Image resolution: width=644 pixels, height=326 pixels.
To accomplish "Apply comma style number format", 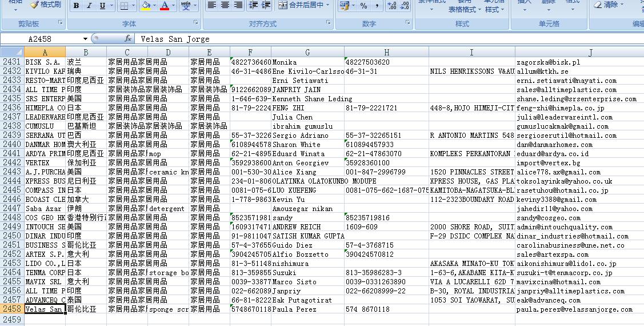I will pos(377,5).
